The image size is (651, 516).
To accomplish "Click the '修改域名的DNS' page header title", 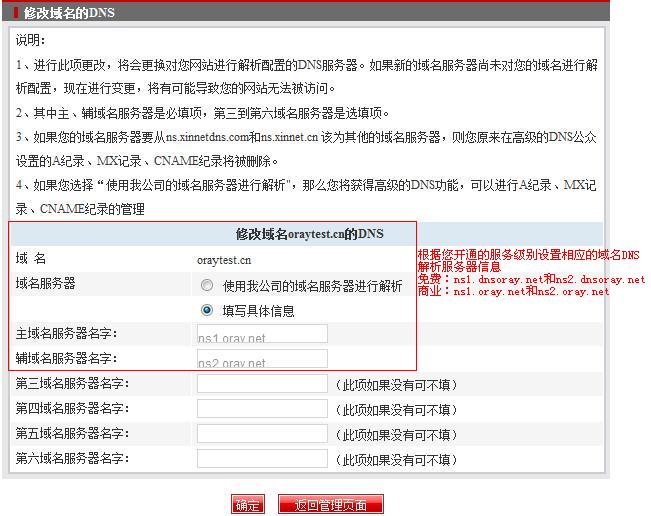I will [x=69, y=12].
